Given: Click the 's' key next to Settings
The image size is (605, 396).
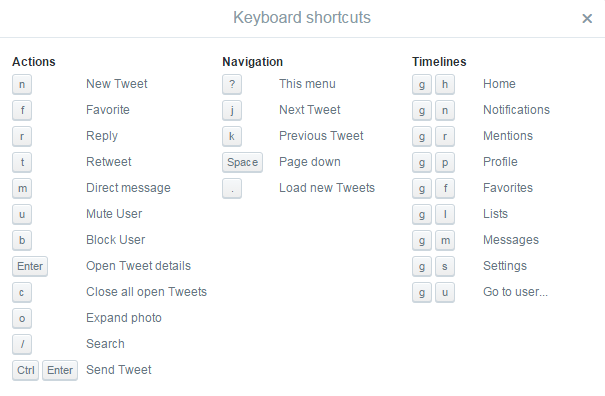Looking at the screenshot, I should (x=445, y=266).
